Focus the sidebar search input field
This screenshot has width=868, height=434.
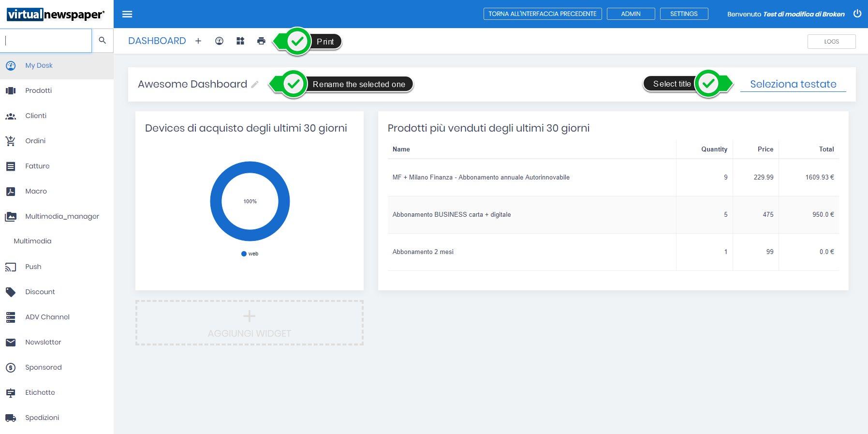click(46, 40)
